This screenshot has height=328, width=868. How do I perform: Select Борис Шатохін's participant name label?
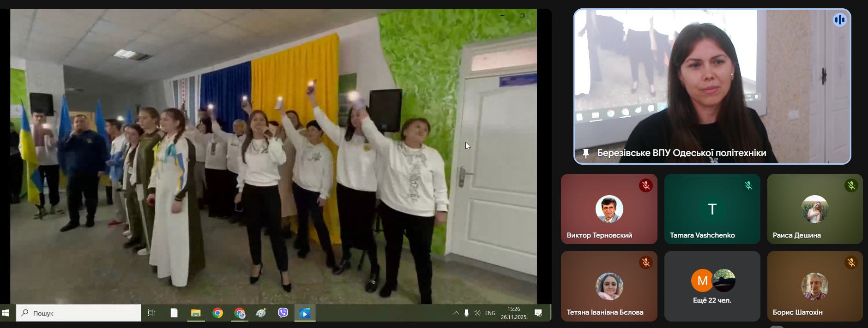(x=797, y=312)
